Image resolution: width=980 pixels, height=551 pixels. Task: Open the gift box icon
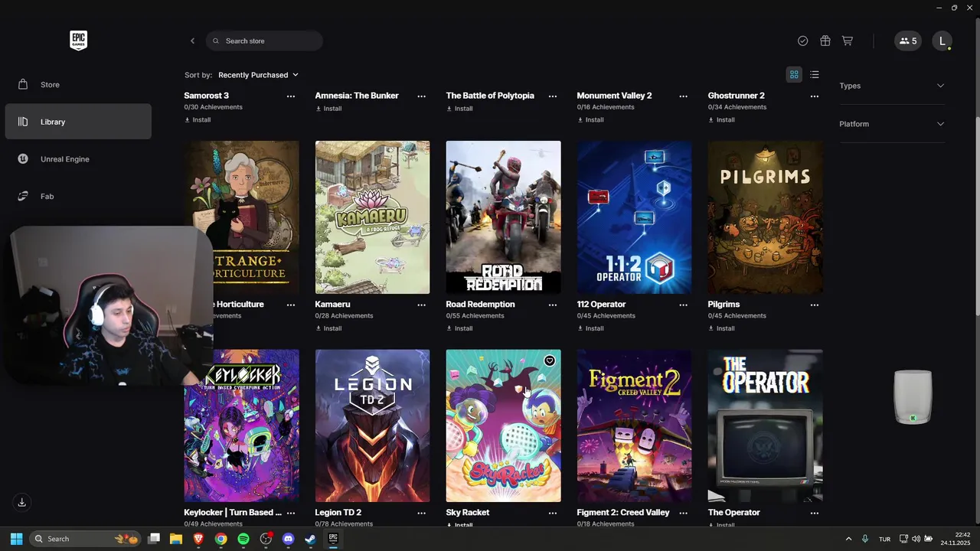[x=825, y=41]
